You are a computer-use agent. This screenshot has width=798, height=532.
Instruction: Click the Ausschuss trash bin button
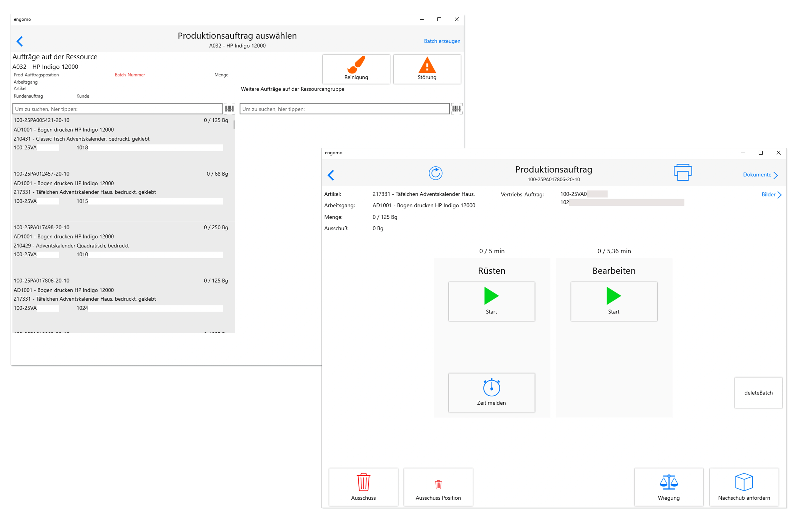[363, 487]
